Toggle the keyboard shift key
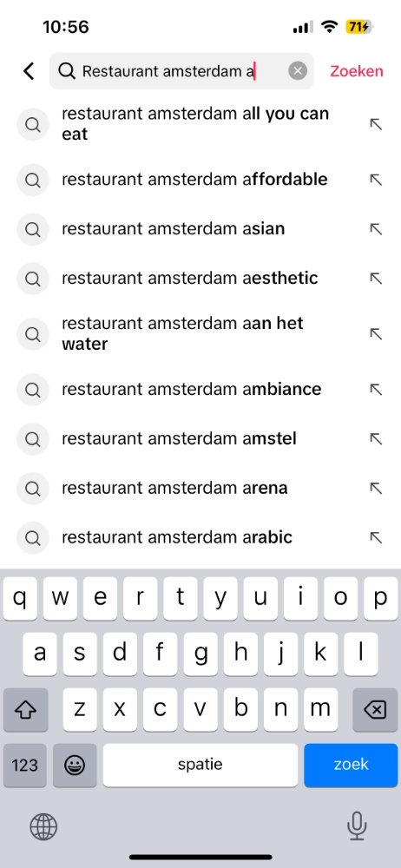Image resolution: width=401 pixels, height=868 pixels. click(x=25, y=710)
